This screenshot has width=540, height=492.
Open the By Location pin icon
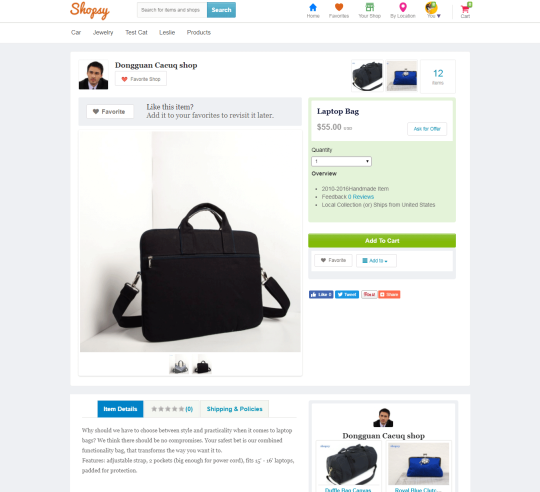coord(403,7)
